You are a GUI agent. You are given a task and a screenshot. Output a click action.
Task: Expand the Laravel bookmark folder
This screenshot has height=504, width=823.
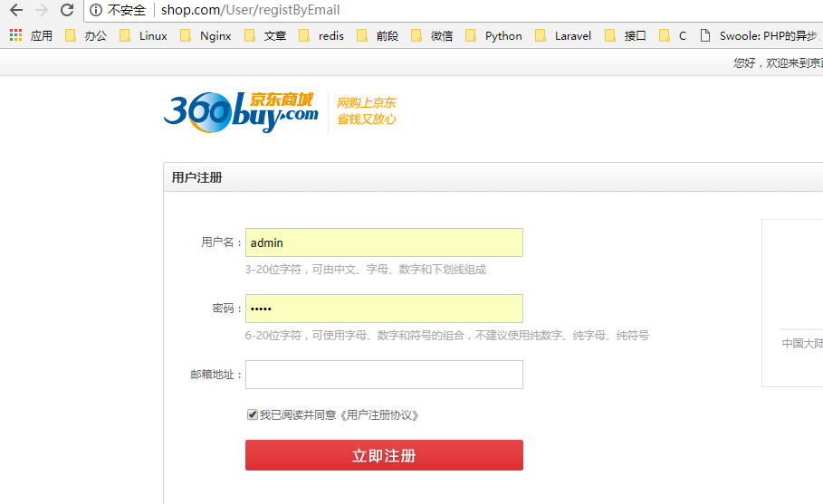click(x=563, y=36)
